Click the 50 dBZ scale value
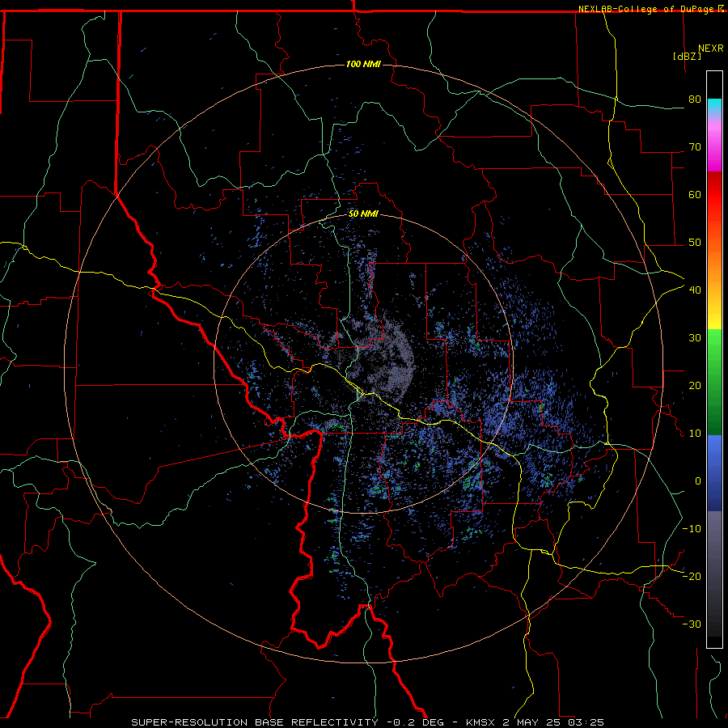 tap(695, 243)
